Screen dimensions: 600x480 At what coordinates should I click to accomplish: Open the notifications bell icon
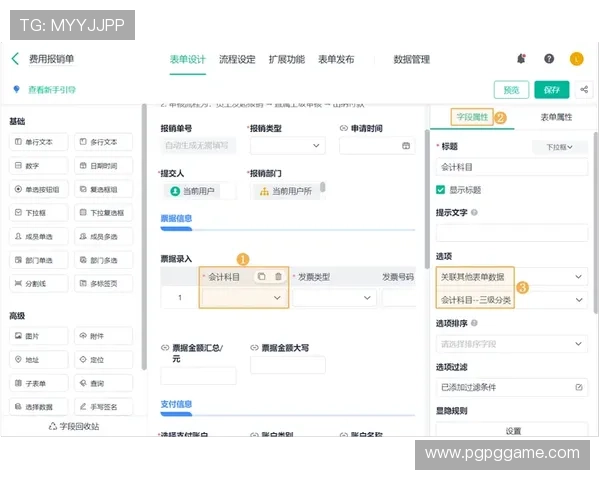[521, 59]
